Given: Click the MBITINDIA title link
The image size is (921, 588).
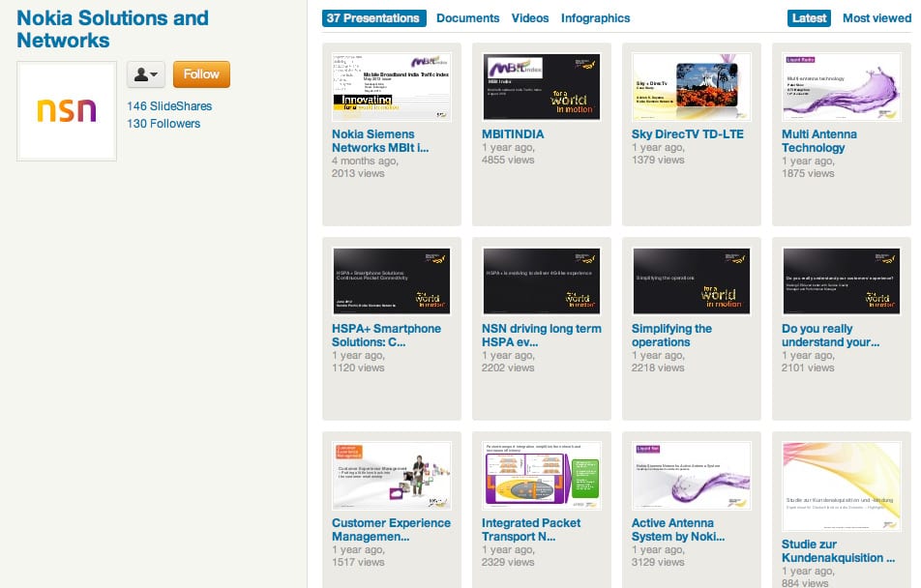Looking at the screenshot, I should pyautogui.click(x=513, y=134).
